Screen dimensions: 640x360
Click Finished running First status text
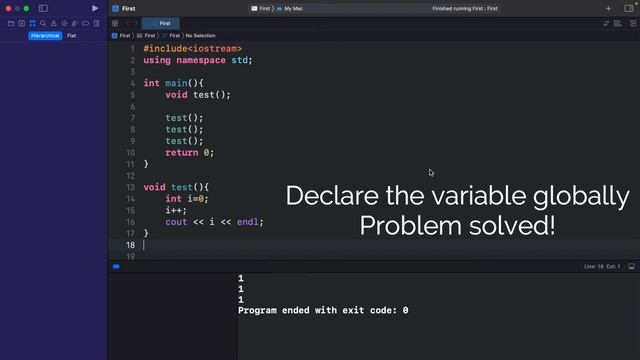[x=465, y=8]
